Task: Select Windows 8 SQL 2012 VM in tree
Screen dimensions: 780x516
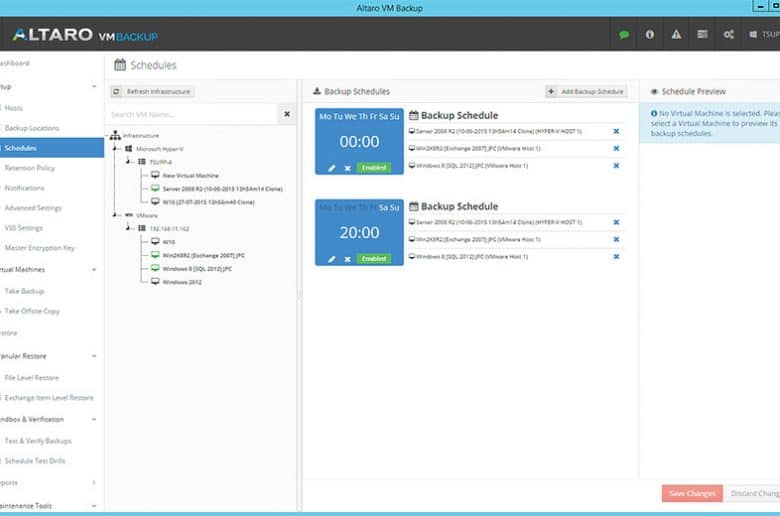Action: [x=197, y=269]
